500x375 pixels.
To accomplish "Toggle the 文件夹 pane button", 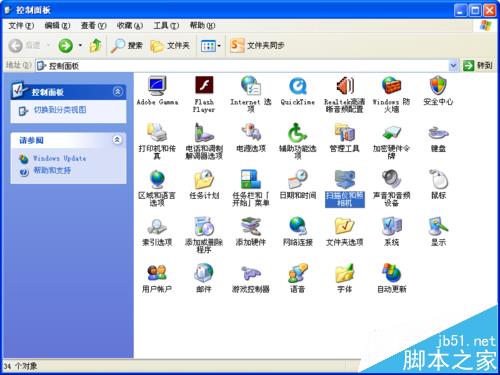I will click(x=170, y=45).
